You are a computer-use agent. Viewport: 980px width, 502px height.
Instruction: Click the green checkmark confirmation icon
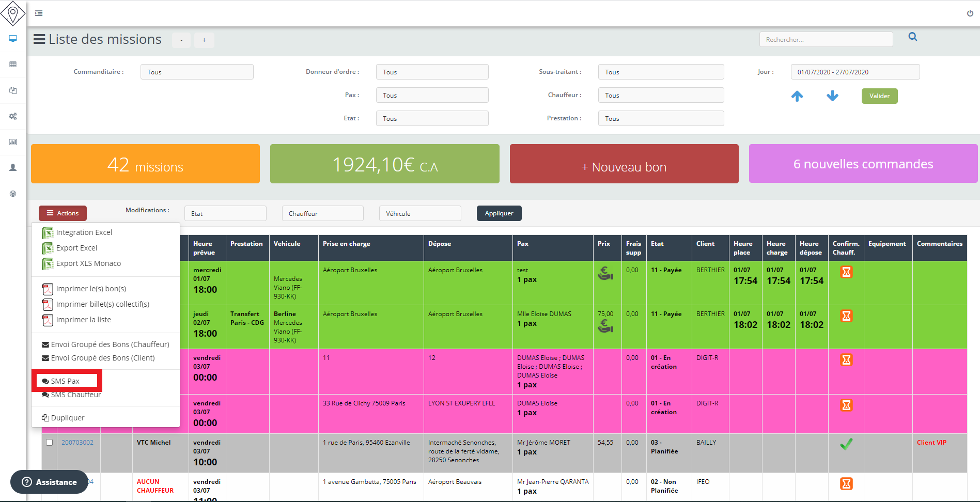(846, 444)
